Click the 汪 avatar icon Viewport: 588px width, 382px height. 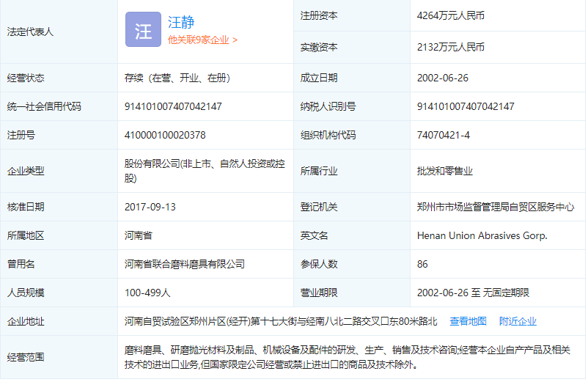[x=143, y=29]
